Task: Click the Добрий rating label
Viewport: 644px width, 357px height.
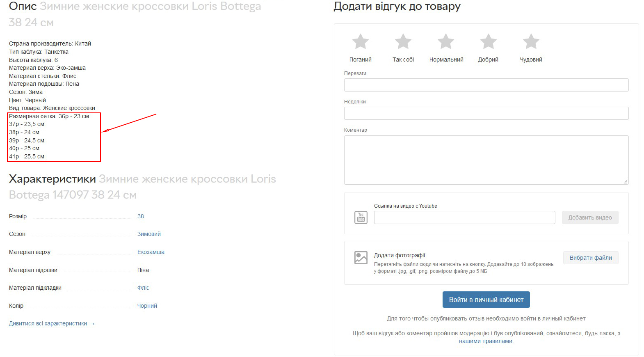Action: tap(488, 59)
